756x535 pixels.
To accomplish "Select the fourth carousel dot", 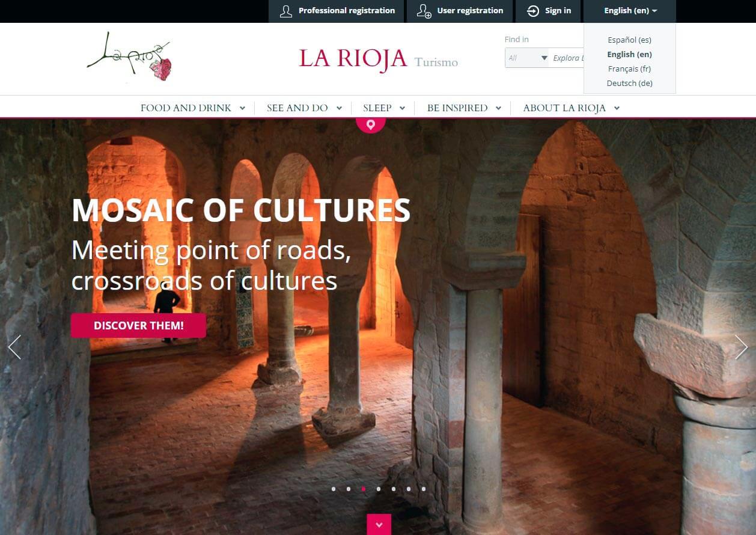I will tap(379, 489).
